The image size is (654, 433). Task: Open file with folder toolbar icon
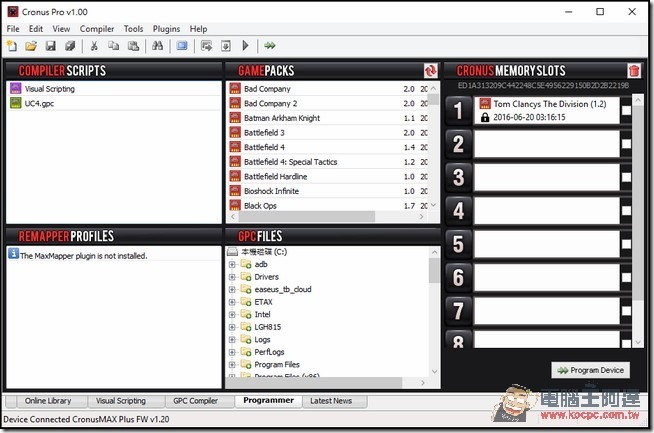pyautogui.click(x=31, y=45)
